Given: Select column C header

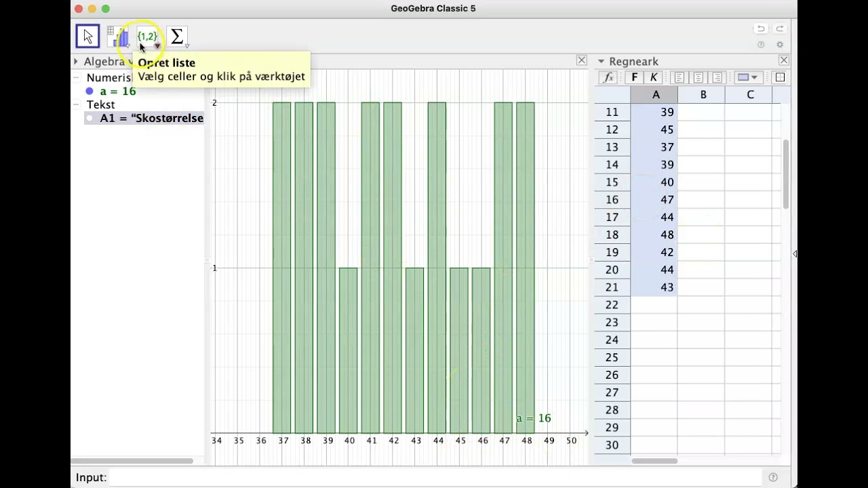Looking at the screenshot, I should tap(750, 95).
